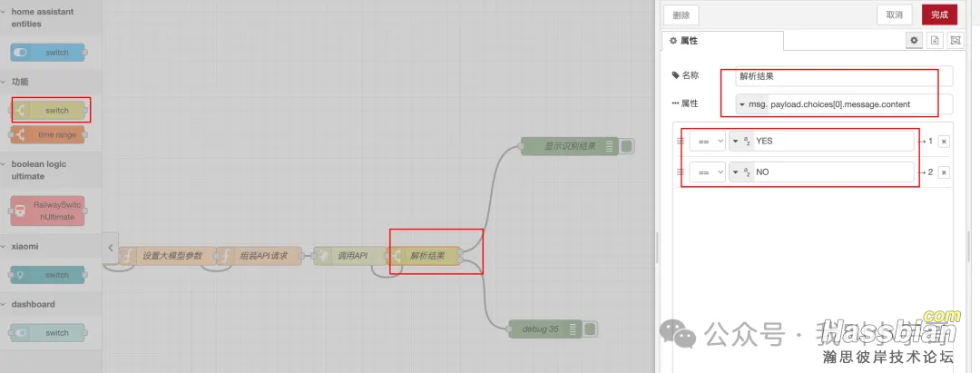The image size is (980, 373).
Task: Open the node appearance icon
Action: (955, 41)
